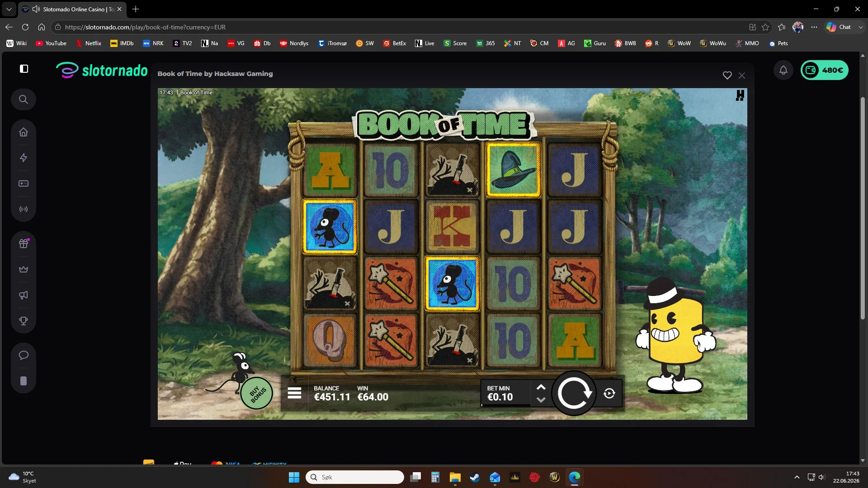Screen dimensions: 868x488
Task: Add Book of Time to favorites
Action: (727, 75)
